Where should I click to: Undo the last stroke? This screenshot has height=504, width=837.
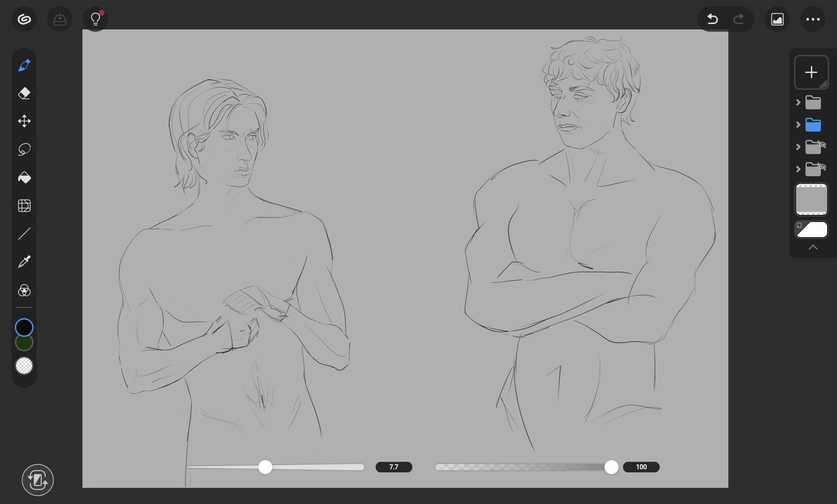712,20
